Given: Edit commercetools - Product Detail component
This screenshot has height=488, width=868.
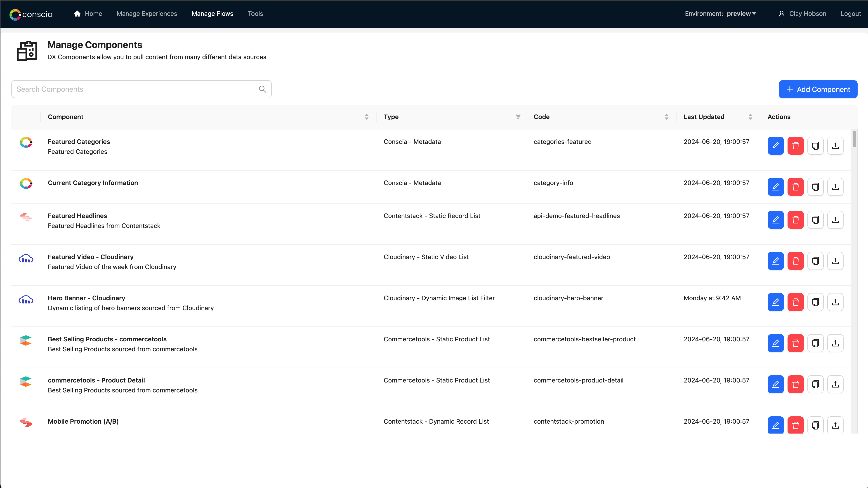Looking at the screenshot, I should tap(775, 384).
